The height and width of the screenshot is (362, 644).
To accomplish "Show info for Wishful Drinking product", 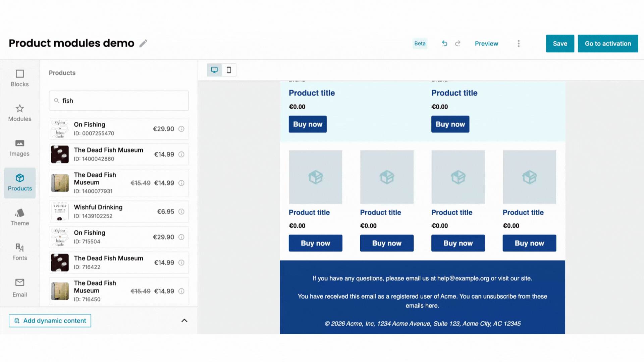I will coord(181,212).
